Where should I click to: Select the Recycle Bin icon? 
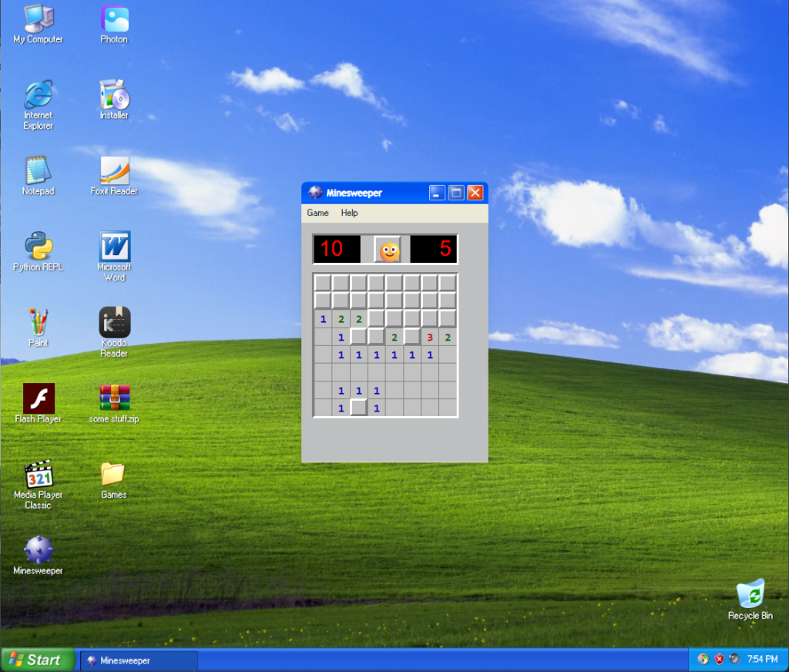pos(750,600)
